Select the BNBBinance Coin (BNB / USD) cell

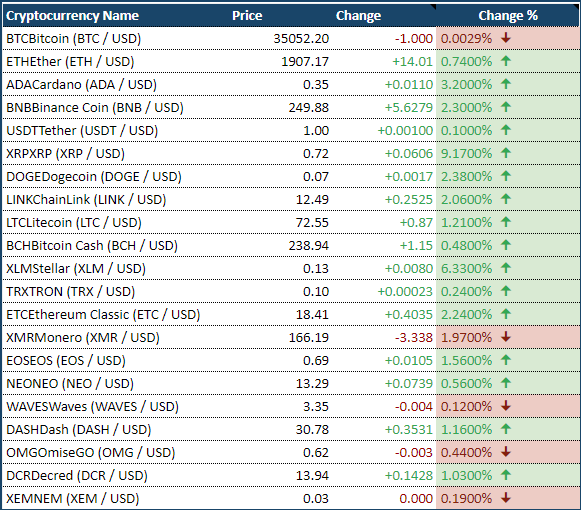tap(95, 107)
